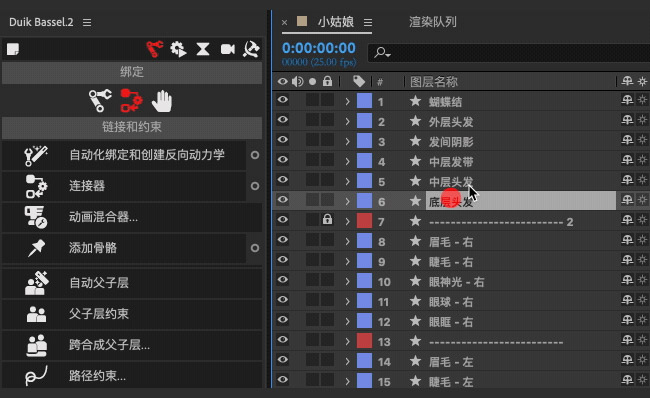Click the path constraint curve icon

point(36,376)
